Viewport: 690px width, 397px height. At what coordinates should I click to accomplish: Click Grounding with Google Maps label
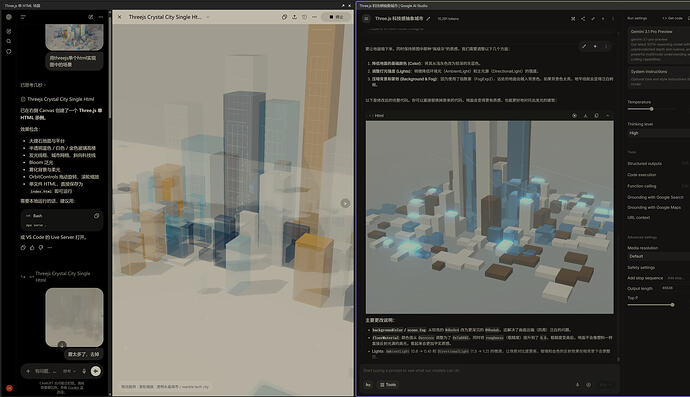point(654,207)
